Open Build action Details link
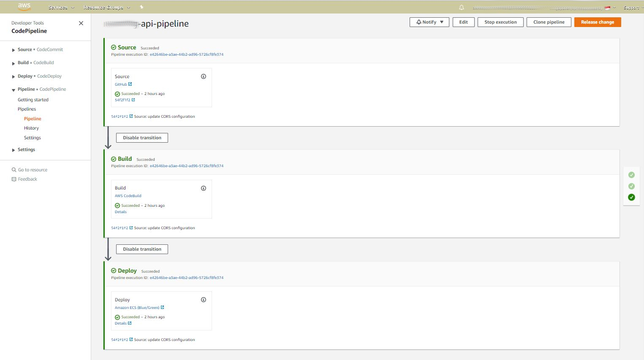 (x=121, y=212)
